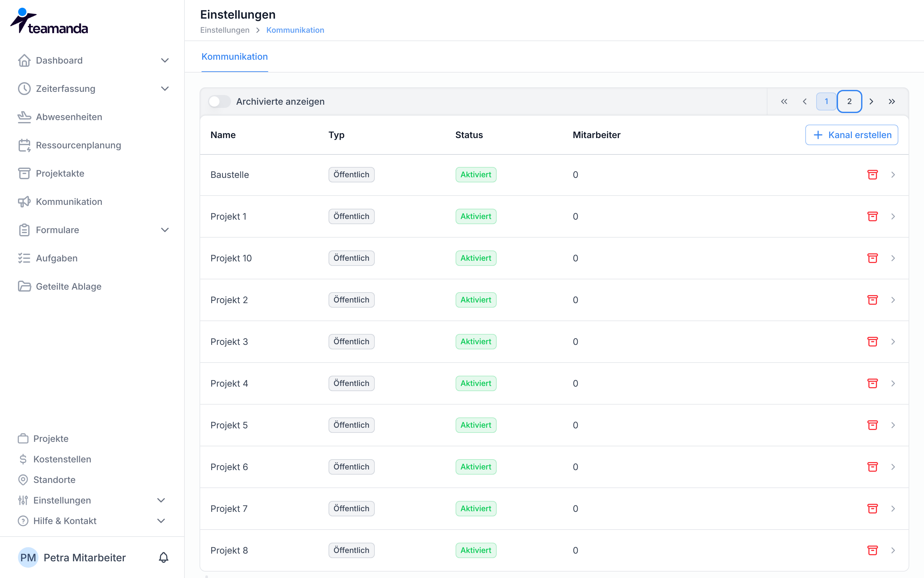This screenshot has width=924, height=578.
Task: Click Kanal erstellen button
Action: point(851,135)
